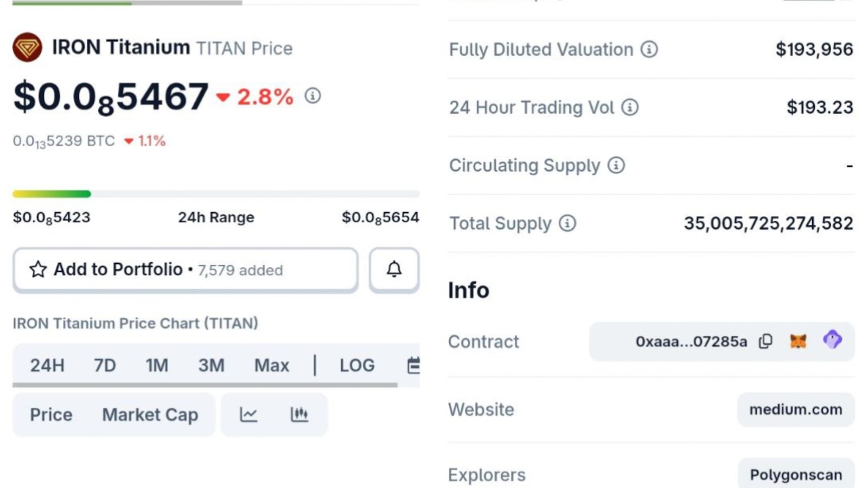Image resolution: width=868 pixels, height=488 pixels.
Task: Open the medium.com website link
Action: pyautogui.click(x=795, y=409)
